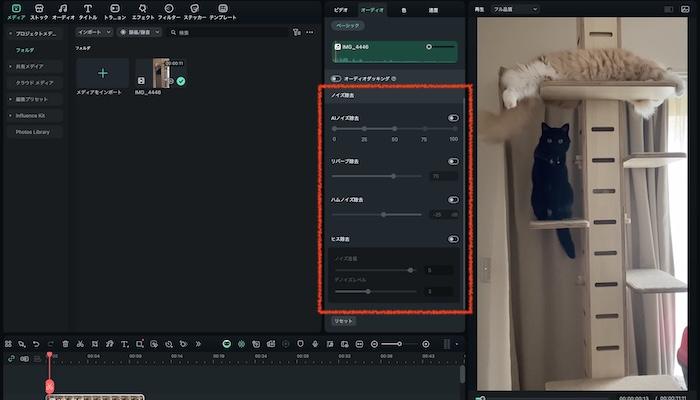Viewport: 700px width, 400px height.
Task: Click the undo arrow in timeline toolbar
Action: tap(36, 343)
